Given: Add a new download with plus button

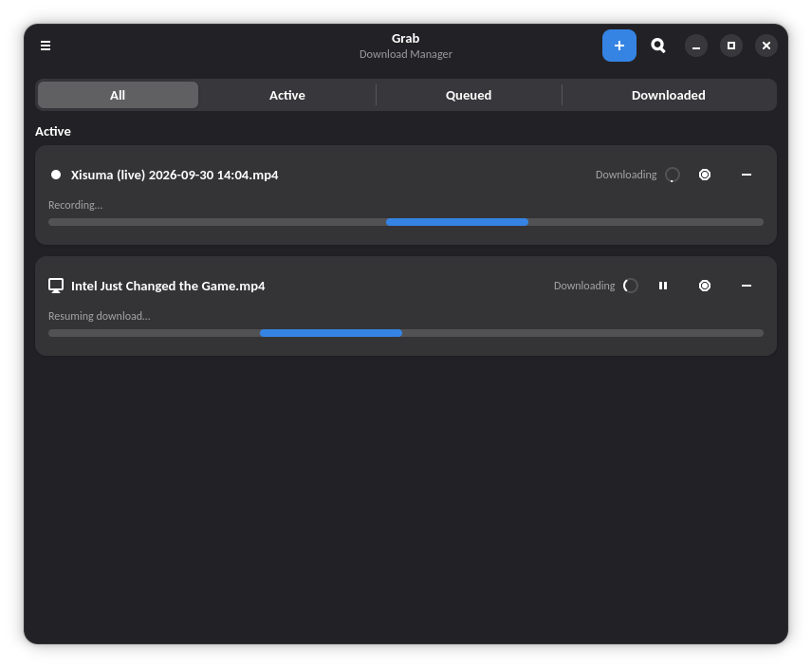Looking at the screenshot, I should pyautogui.click(x=618, y=46).
